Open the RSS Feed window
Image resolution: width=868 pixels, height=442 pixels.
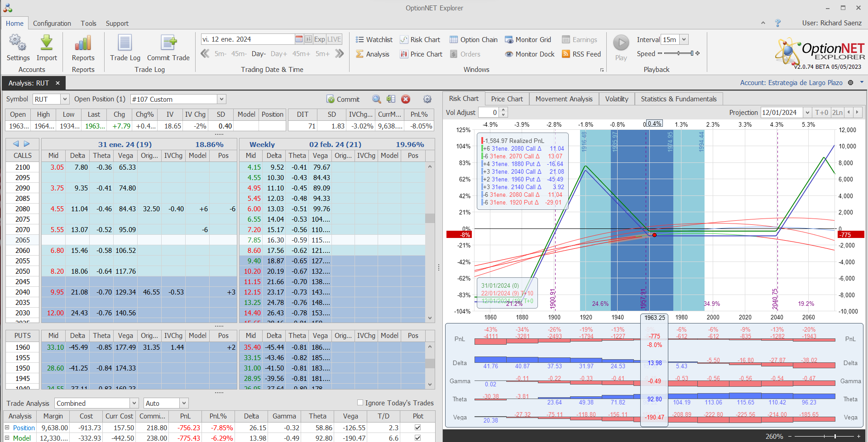tap(581, 54)
